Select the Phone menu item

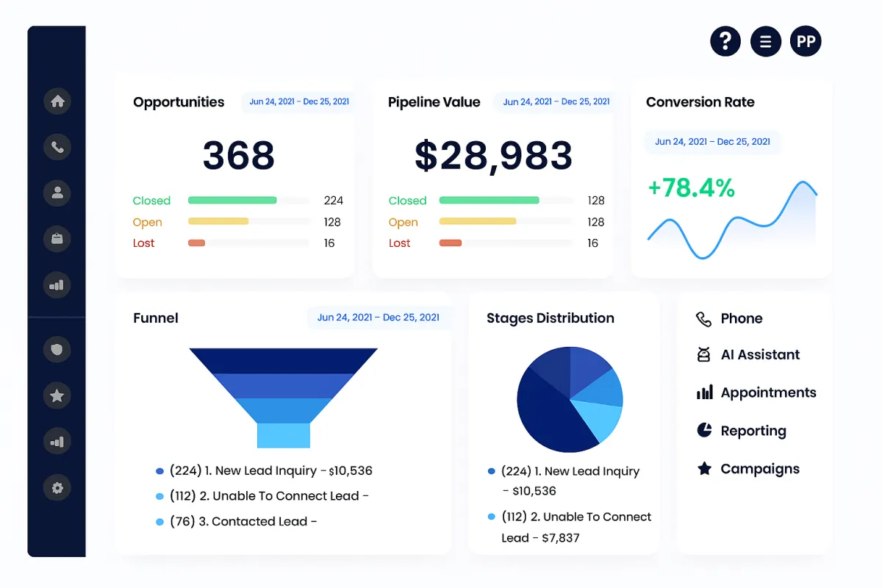tap(729, 318)
